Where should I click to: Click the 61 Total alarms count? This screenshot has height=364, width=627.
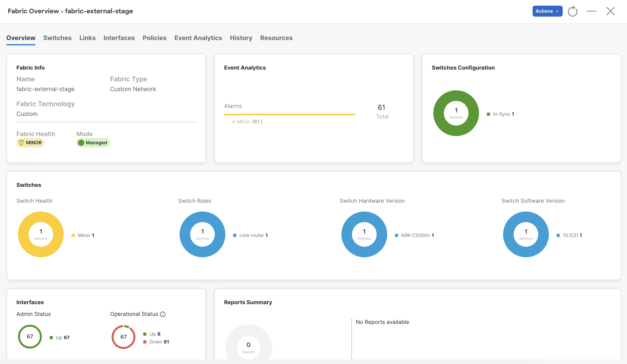click(x=382, y=111)
